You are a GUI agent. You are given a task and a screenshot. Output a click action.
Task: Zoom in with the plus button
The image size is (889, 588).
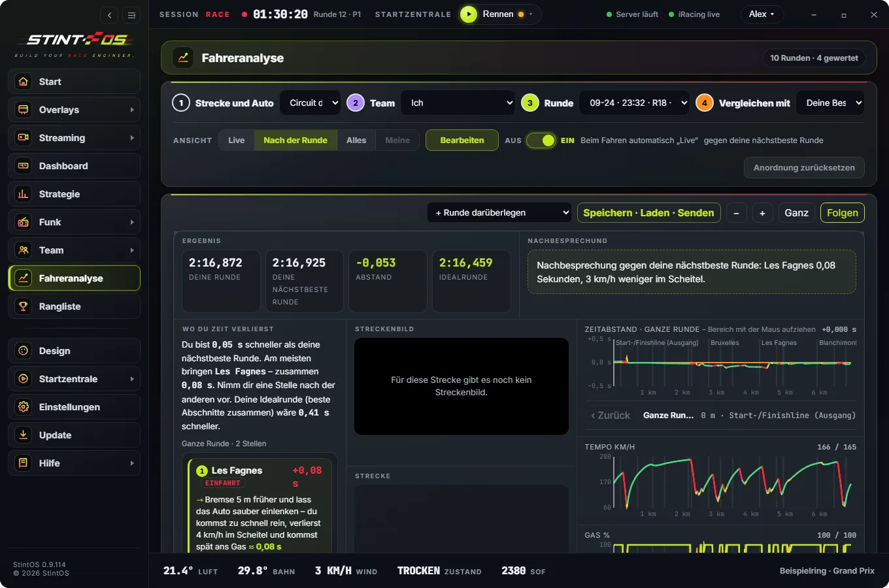(x=762, y=213)
